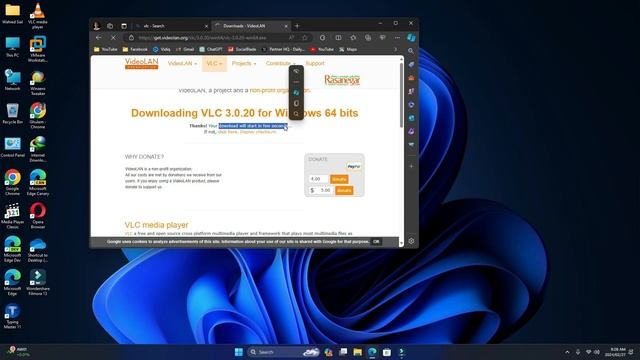640x360 pixels.
Task: Open Edge sidebar settings gear
Action: (x=411, y=241)
